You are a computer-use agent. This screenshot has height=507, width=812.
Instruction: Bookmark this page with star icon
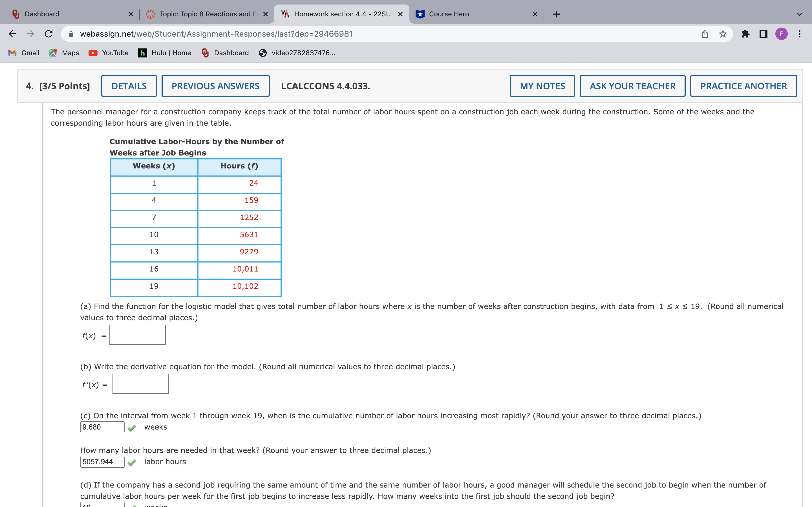pyautogui.click(x=723, y=34)
